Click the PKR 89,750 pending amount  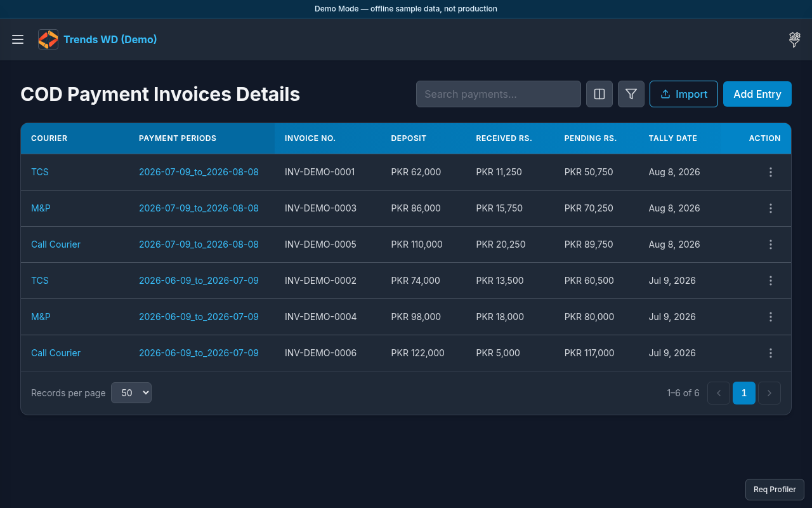(x=589, y=244)
